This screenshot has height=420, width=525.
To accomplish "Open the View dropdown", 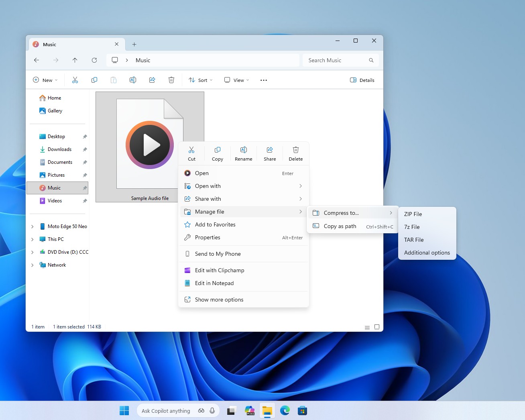I will 236,80.
